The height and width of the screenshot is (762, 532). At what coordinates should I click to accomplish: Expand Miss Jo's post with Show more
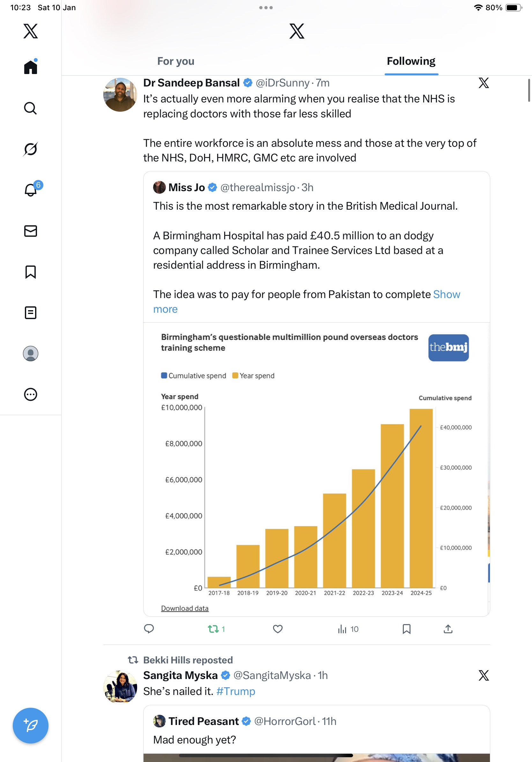tap(447, 295)
